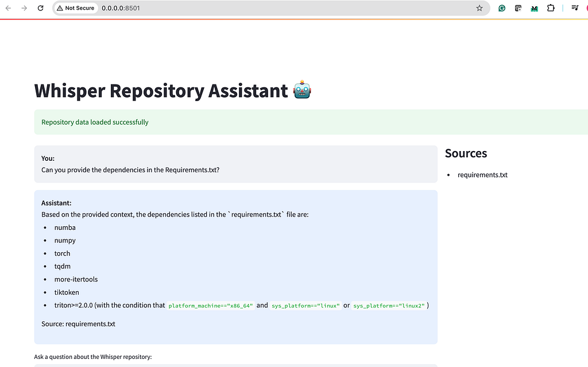Go forward using the browser forward arrow

(24, 8)
